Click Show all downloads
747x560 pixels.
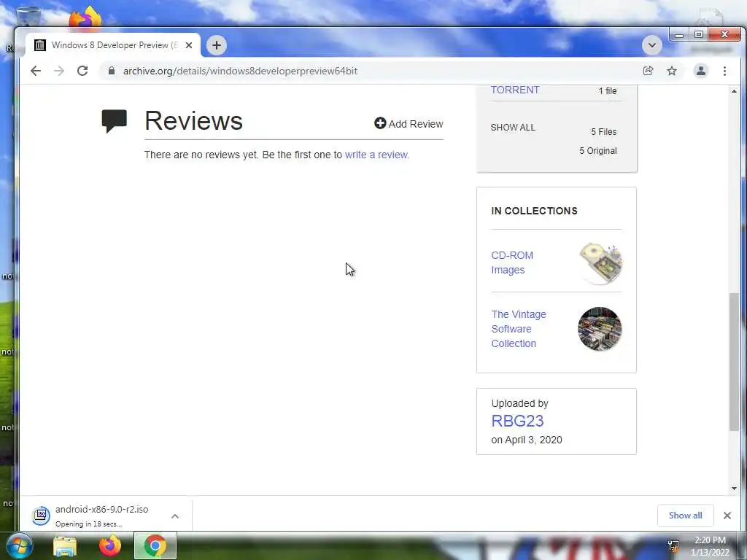click(x=685, y=516)
